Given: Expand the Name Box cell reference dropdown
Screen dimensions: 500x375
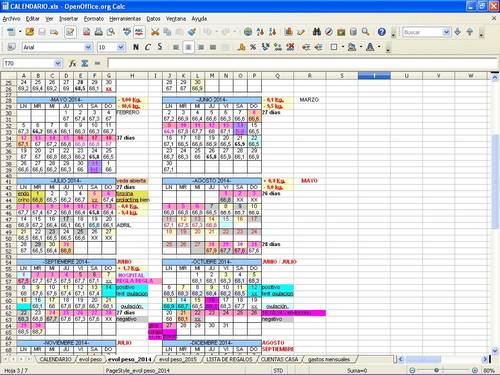Looking at the screenshot, I should point(58,63).
